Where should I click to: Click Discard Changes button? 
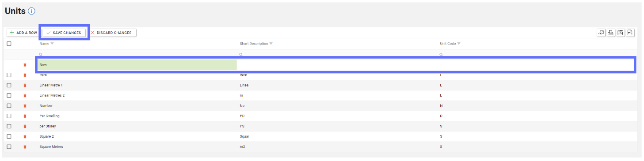(x=111, y=33)
